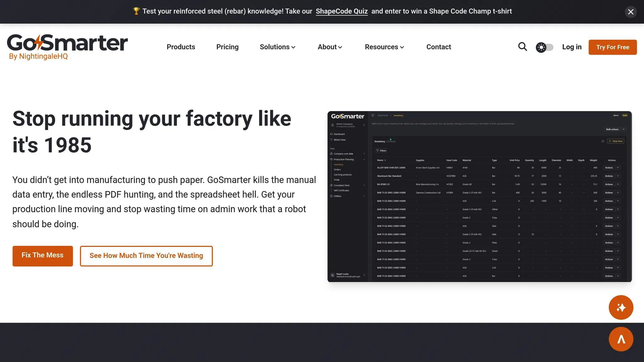
Task: Click the Fix The Mess button
Action: point(42,255)
